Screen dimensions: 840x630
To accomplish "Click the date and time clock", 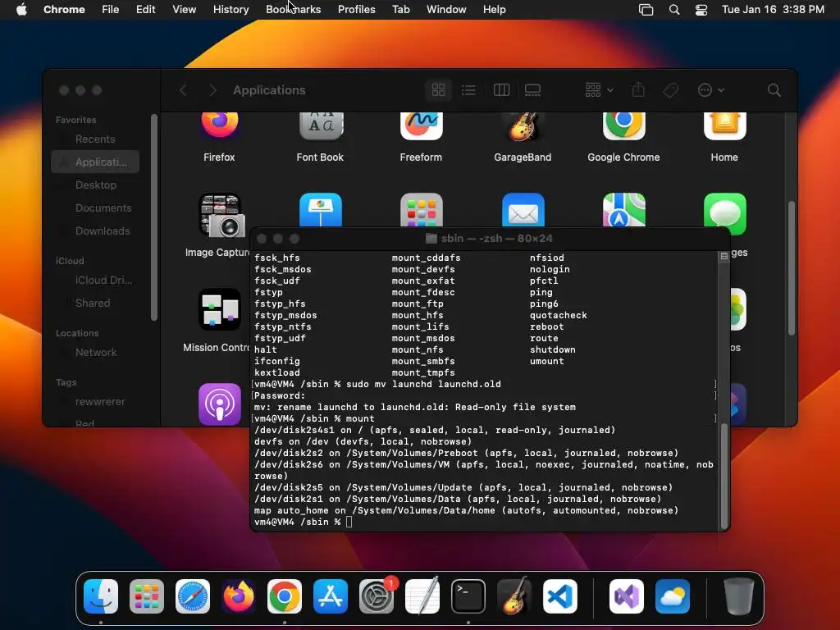I will (773, 10).
